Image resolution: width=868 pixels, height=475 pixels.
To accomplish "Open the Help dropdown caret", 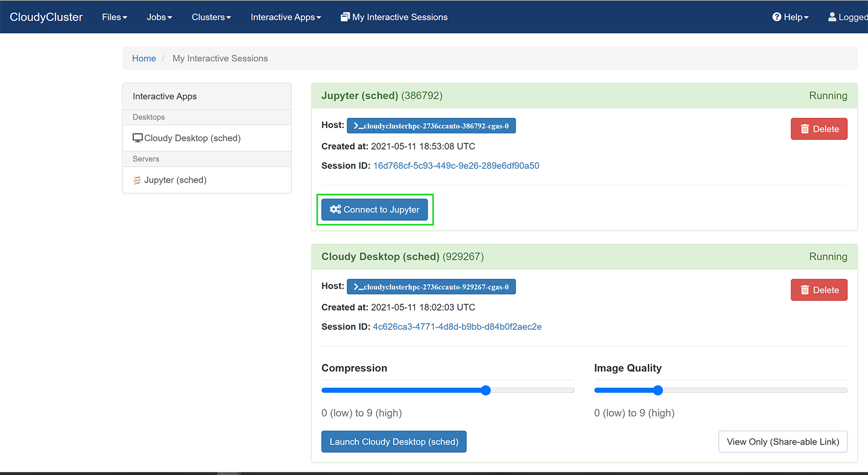I will [806, 17].
